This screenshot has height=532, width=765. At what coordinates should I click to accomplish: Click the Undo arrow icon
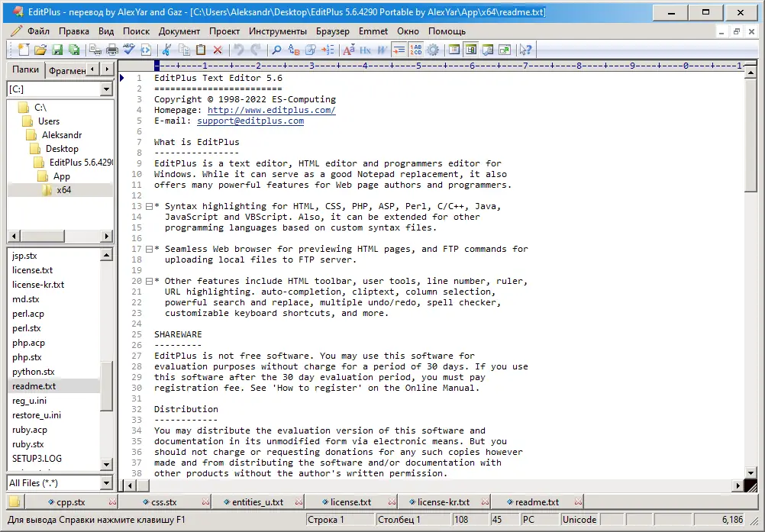(238, 50)
